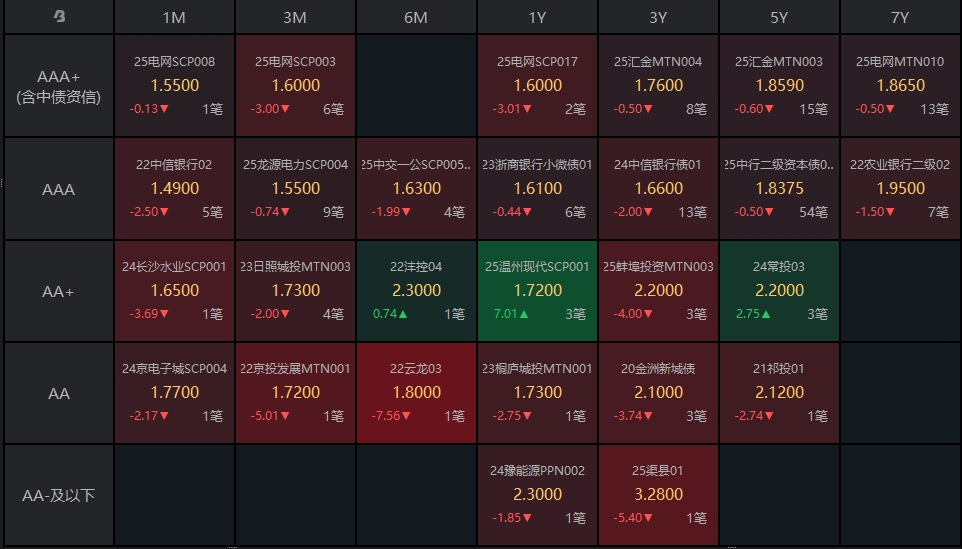The height and width of the screenshot is (549, 962).
Task: Click the green 25温州现代SCP001 cell
Action: (537, 291)
